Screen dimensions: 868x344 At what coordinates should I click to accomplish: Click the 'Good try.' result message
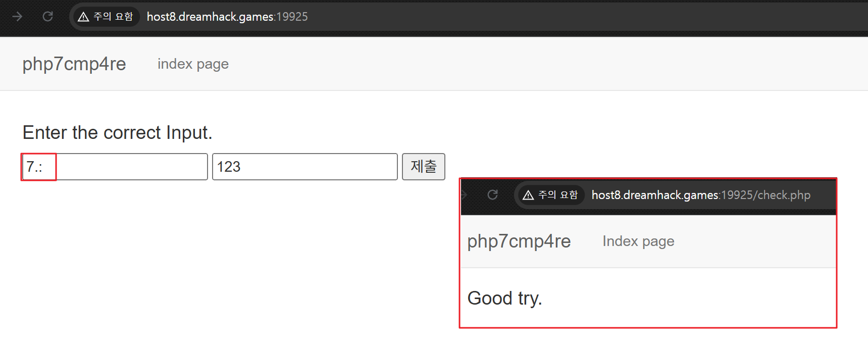505,298
